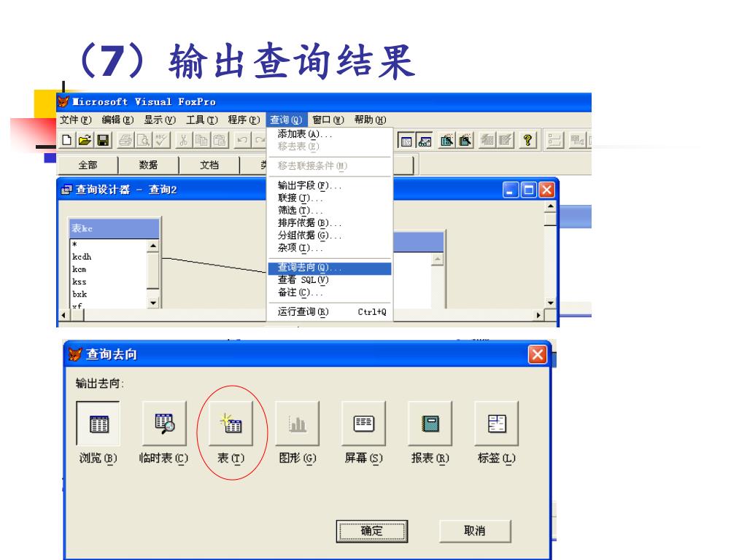
Task: Click the Report wizard toolbar icon
Action: 465,141
